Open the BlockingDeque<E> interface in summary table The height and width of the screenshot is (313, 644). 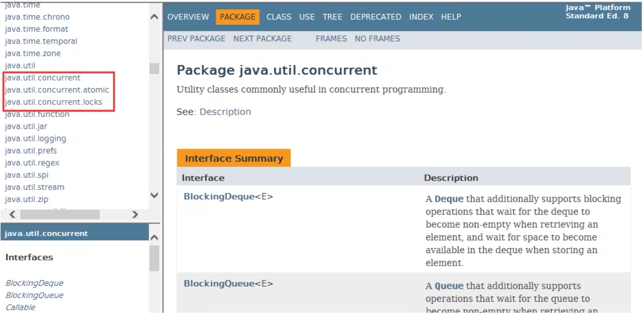(219, 197)
